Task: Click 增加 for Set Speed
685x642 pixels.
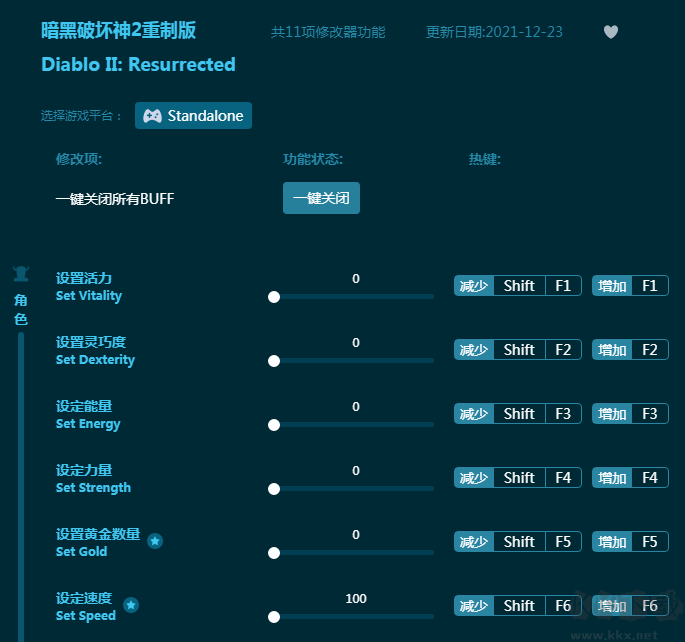Action: tap(612, 606)
